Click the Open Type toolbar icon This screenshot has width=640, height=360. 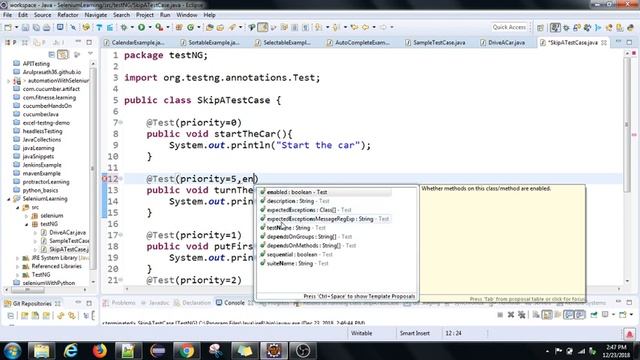[x=209, y=27]
